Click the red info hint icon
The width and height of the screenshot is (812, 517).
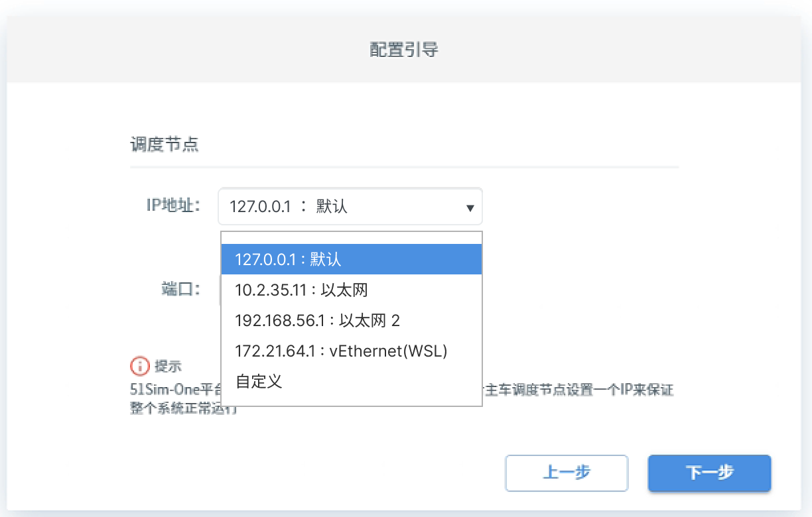[140, 366]
